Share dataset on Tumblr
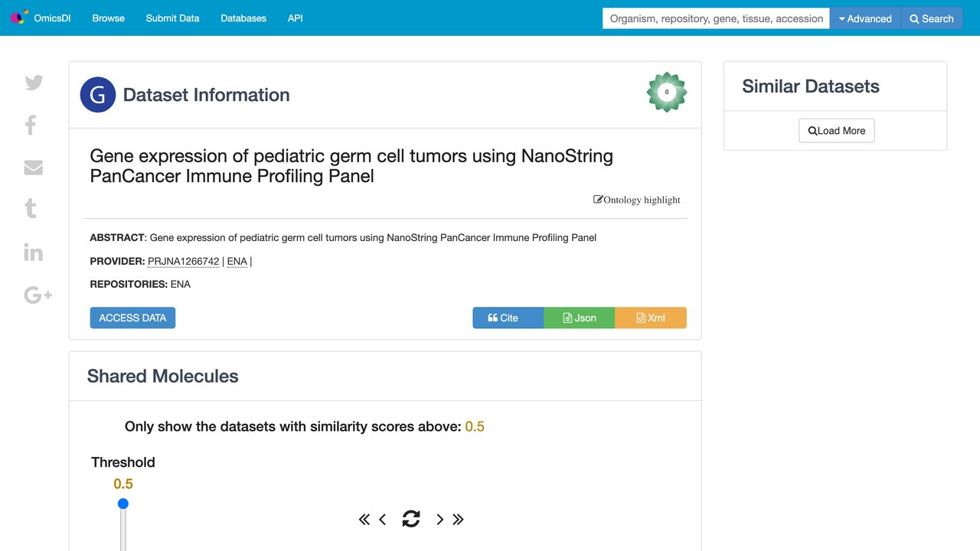 pos(31,208)
